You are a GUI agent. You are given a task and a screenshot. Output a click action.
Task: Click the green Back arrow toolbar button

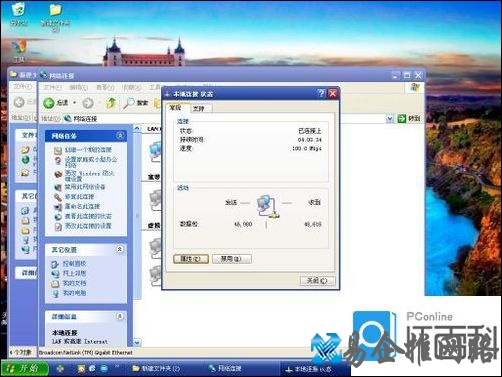click(49, 103)
